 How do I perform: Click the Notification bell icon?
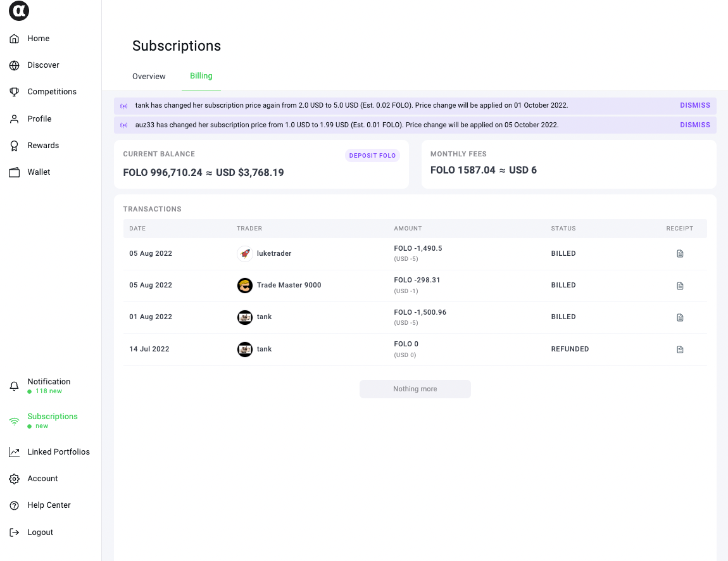(x=15, y=386)
